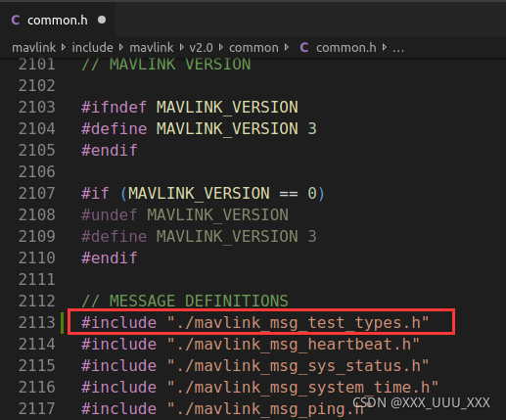
Task: Expand breadcrumb arrow after first 'mavlink'
Action: pyautogui.click(x=64, y=48)
